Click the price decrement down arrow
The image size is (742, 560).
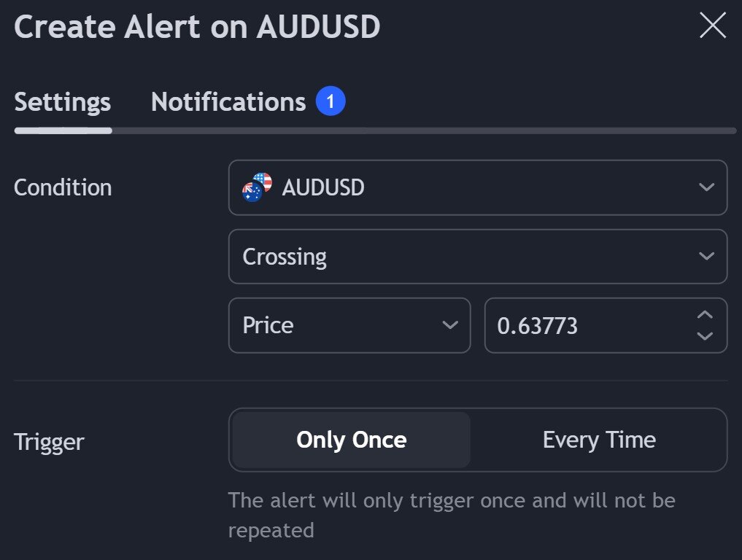705,336
